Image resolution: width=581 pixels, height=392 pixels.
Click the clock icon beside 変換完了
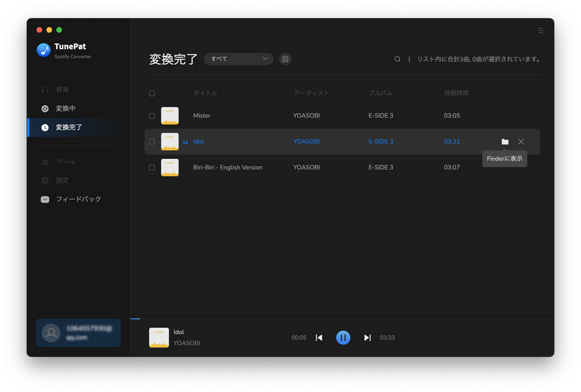[x=45, y=128]
